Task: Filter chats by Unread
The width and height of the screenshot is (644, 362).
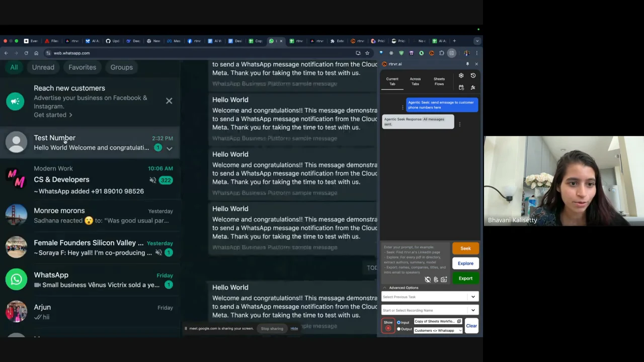Action: point(43,67)
